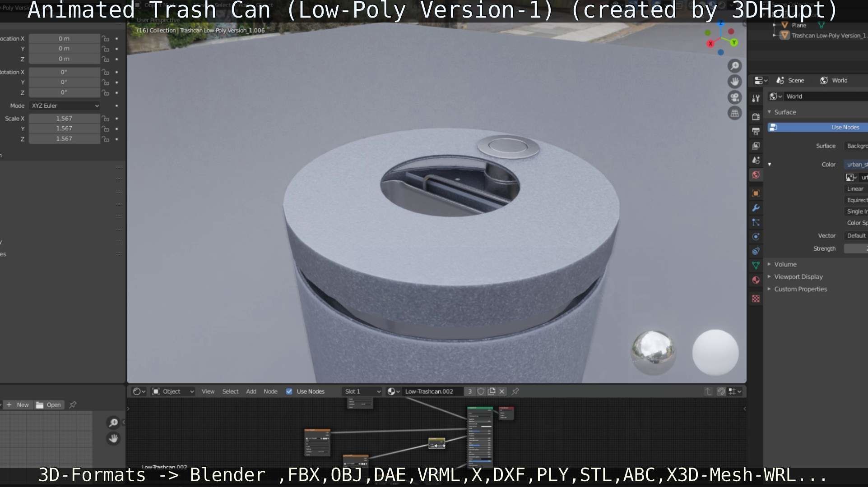
Task: Open the Scene properties tab icon
Action: (756, 160)
